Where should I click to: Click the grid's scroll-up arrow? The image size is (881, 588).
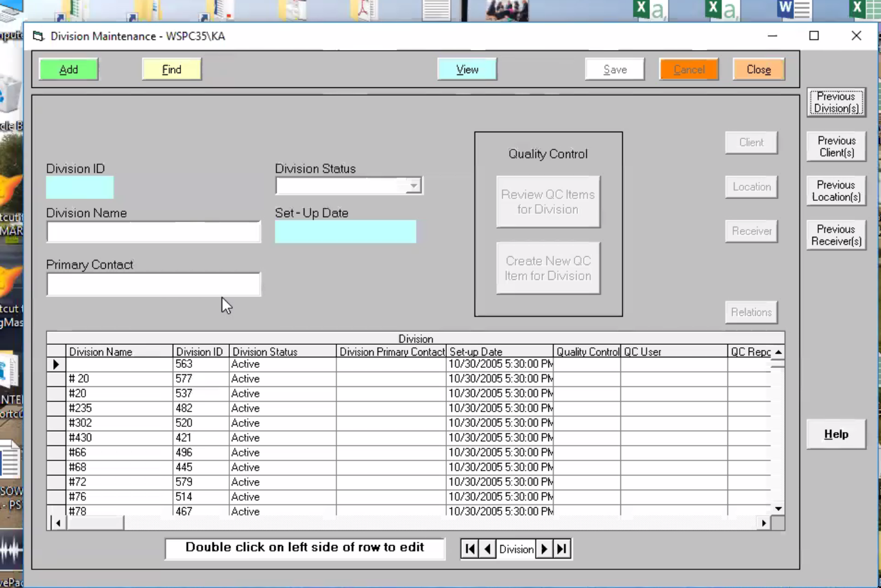tap(778, 352)
